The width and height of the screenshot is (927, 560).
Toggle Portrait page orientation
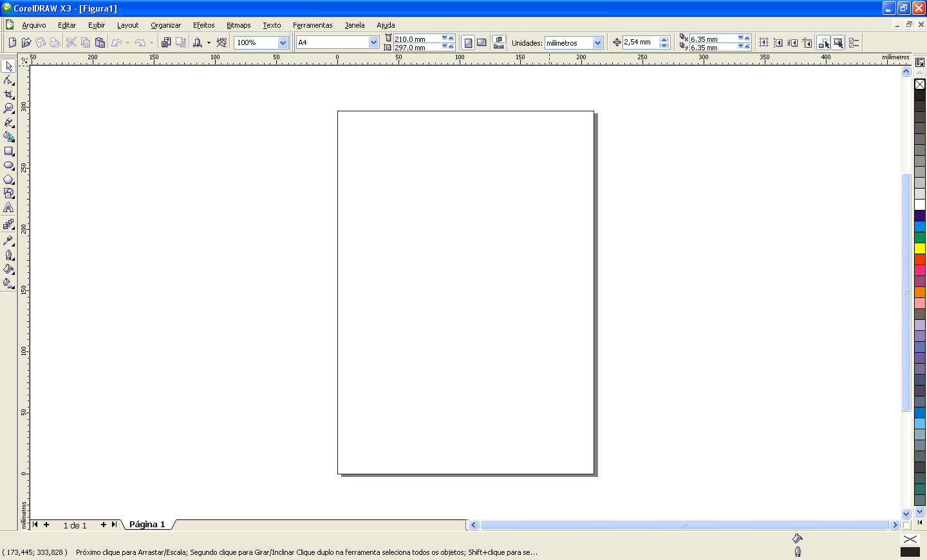(x=468, y=42)
